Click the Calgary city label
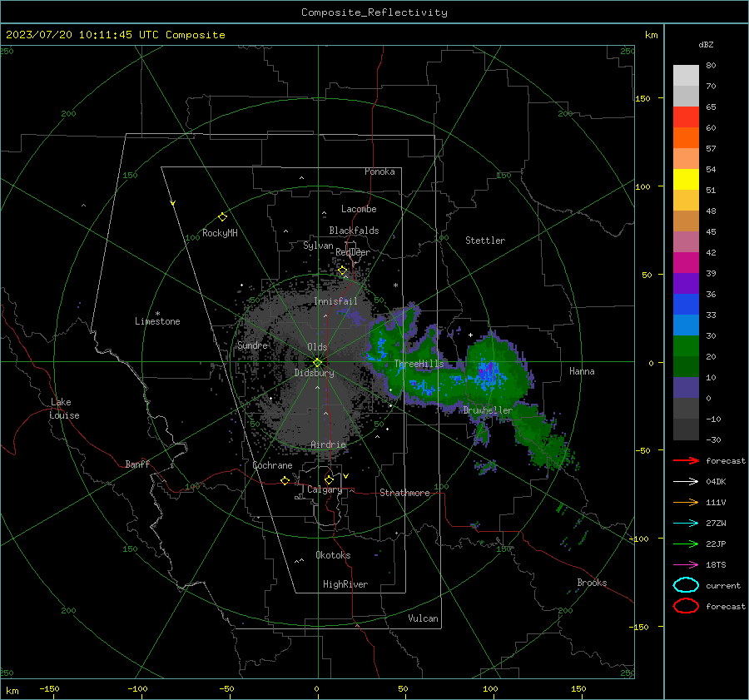Viewport: 749px width, 700px height. (325, 489)
